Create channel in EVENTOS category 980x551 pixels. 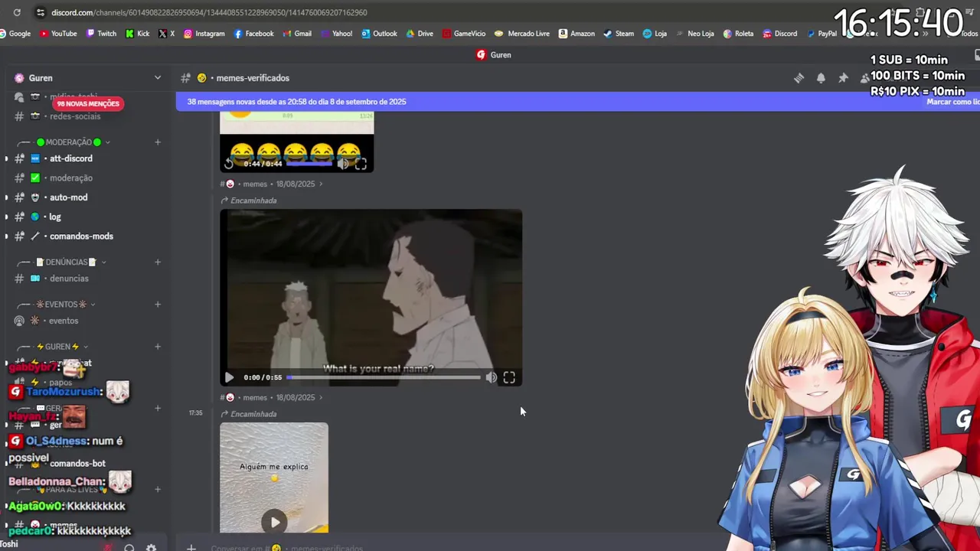pyautogui.click(x=158, y=305)
